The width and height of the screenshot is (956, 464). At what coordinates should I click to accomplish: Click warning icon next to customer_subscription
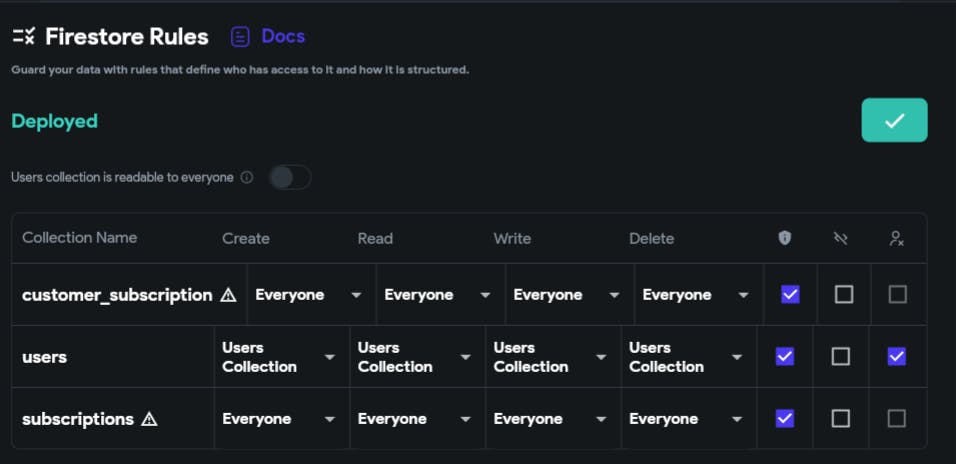click(x=228, y=295)
